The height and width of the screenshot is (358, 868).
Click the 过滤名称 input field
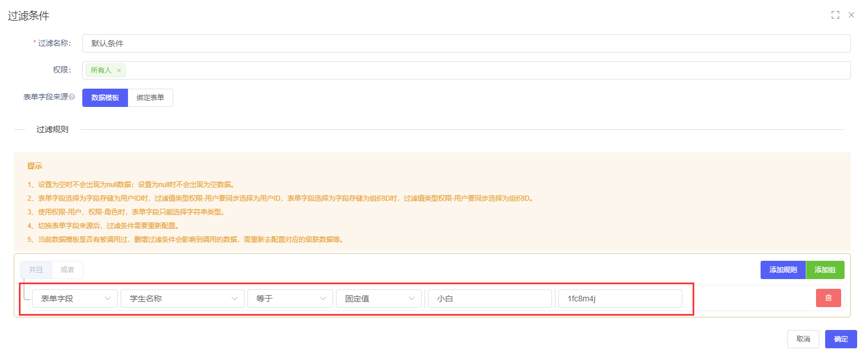(466, 43)
